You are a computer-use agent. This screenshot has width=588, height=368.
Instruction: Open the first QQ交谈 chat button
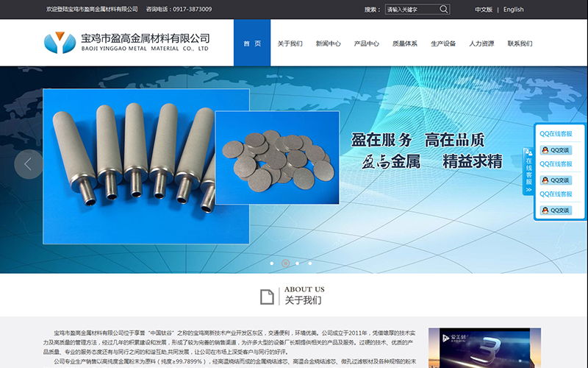tap(556, 150)
